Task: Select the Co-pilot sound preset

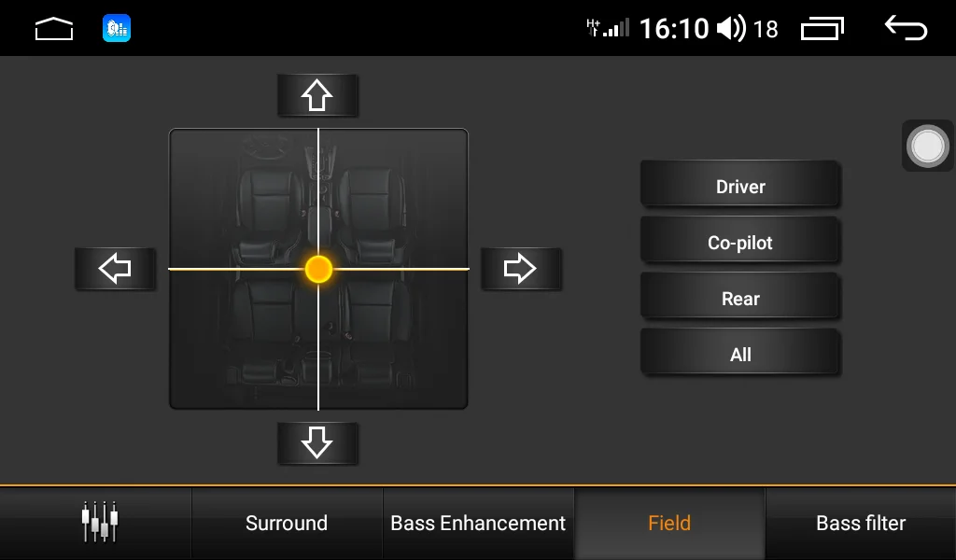Action: pos(740,241)
